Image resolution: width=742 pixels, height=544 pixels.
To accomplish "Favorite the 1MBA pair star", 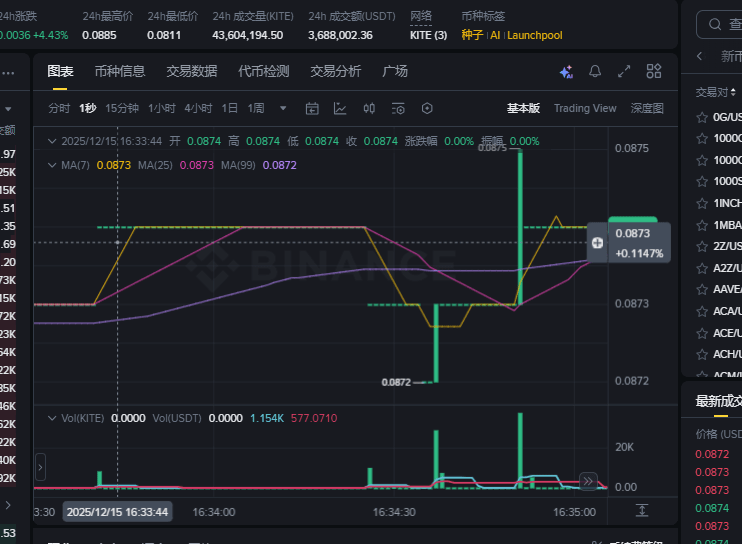I will click(702, 225).
